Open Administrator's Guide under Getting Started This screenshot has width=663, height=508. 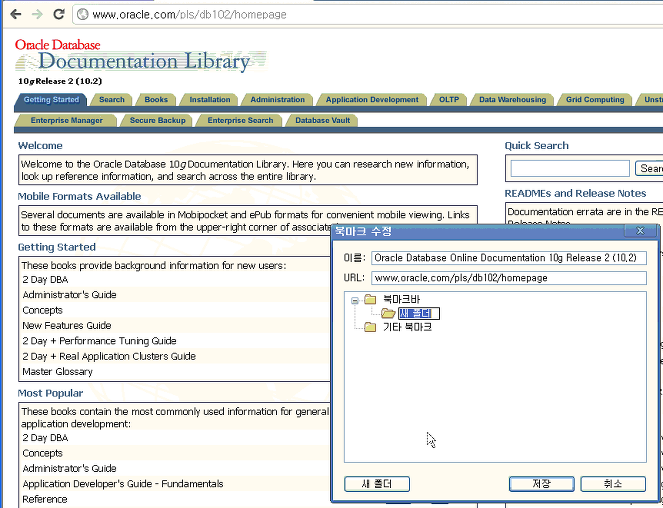pos(69,295)
